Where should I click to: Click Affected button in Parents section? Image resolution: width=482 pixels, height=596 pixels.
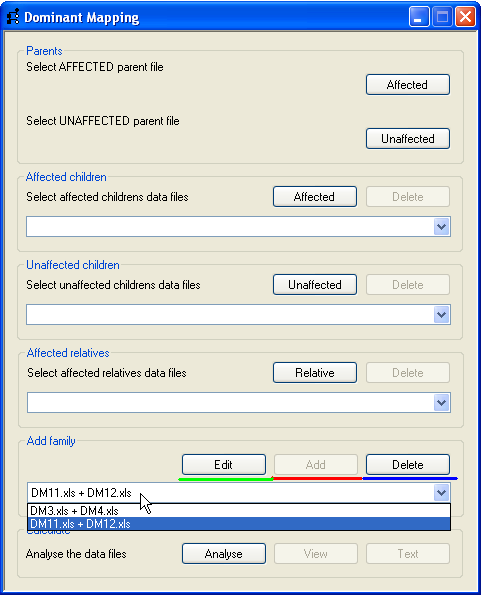tap(407, 84)
